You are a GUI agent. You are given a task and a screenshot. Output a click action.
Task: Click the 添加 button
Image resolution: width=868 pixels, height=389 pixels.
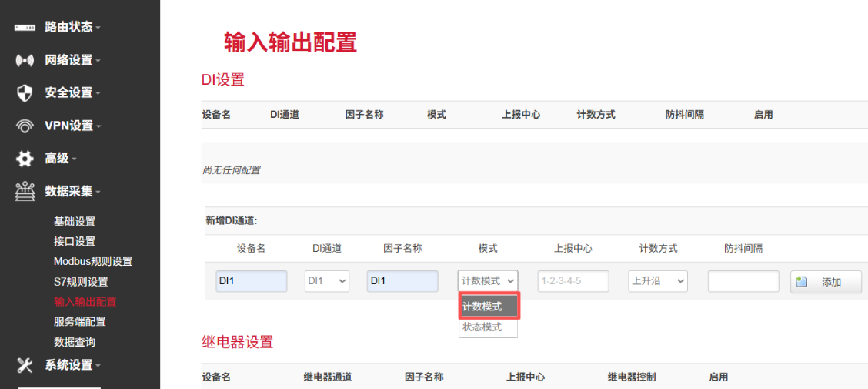coord(826,282)
